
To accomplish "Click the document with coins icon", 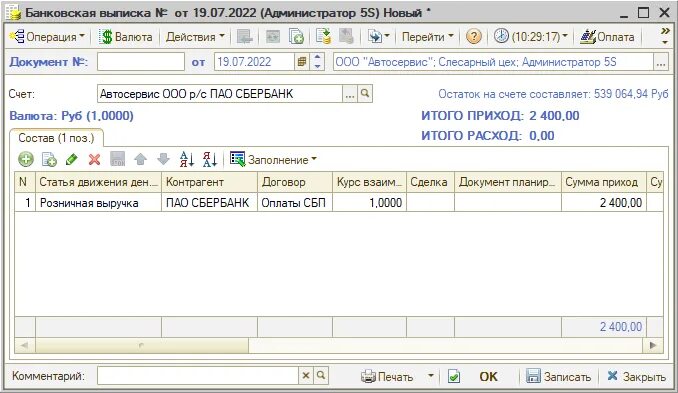I will [323, 37].
